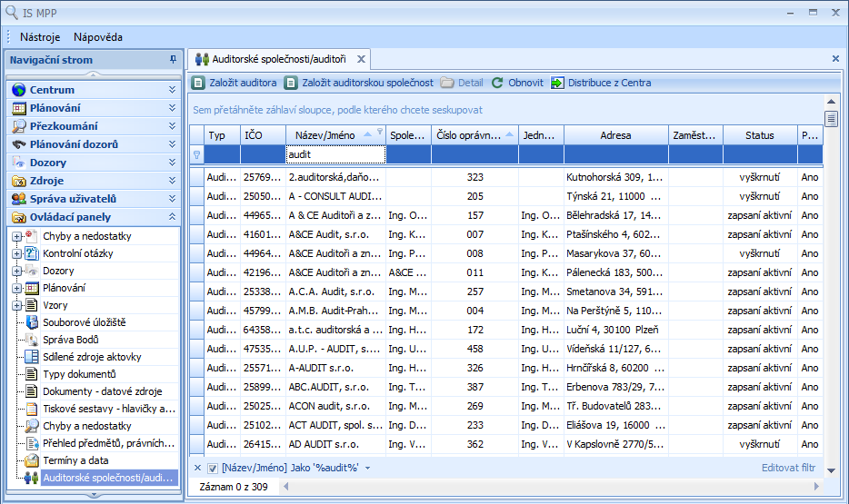Toggle the filter enabled checkbox
Screen dimensions: 849x504
[213, 469]
